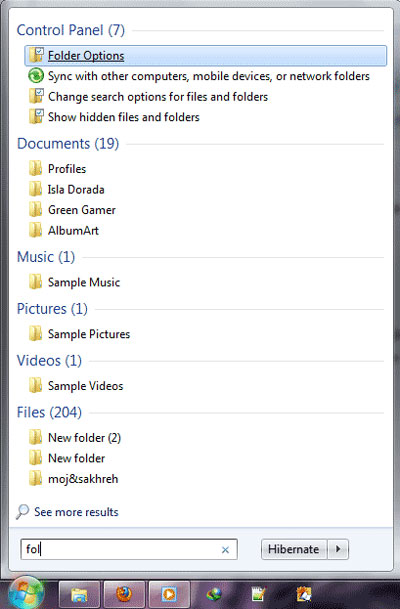Click the AlbumArt folder icon
This screenshot has width=400, height=609.
(35, 230)
